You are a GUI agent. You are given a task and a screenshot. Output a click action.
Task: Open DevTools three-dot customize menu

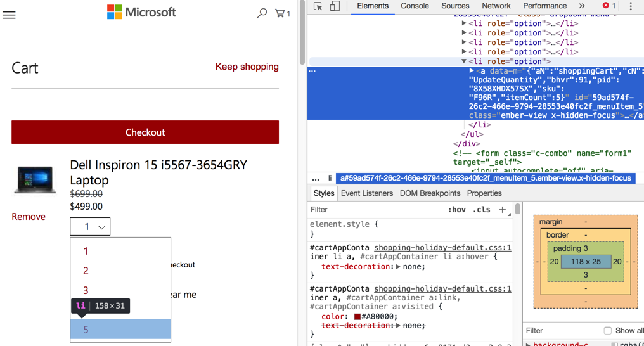click(631, 6)
